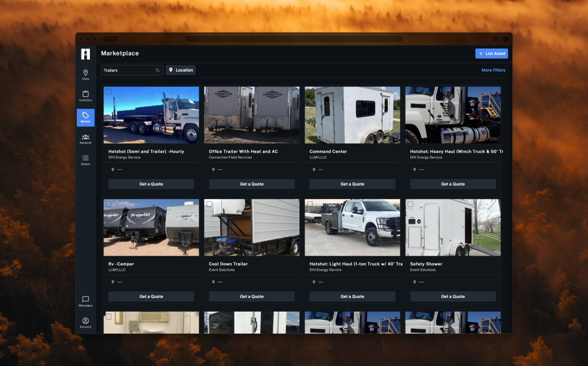Select checkbox on Safety Shower image
This screenshot has width=588, height=366.
411,204
